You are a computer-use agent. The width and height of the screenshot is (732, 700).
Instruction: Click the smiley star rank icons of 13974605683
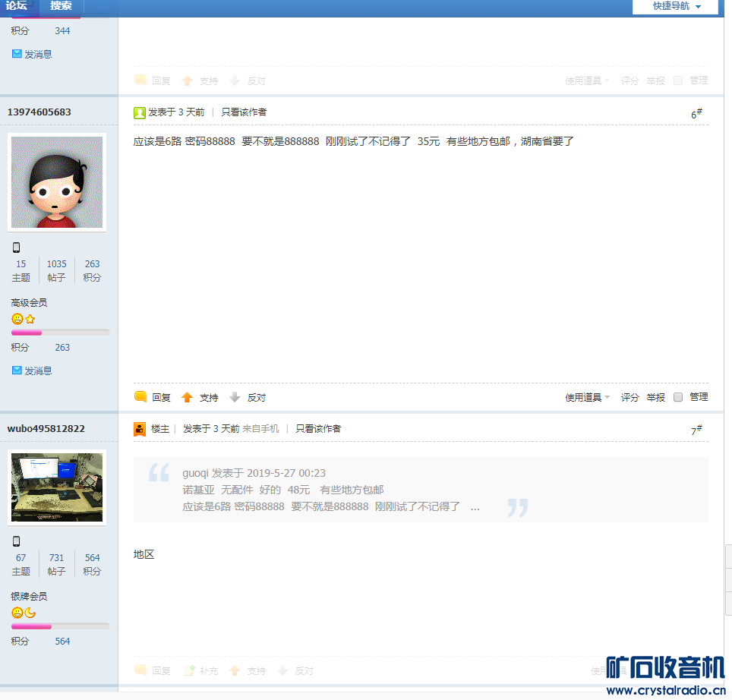pyautogui.click(x=24, y=319)
